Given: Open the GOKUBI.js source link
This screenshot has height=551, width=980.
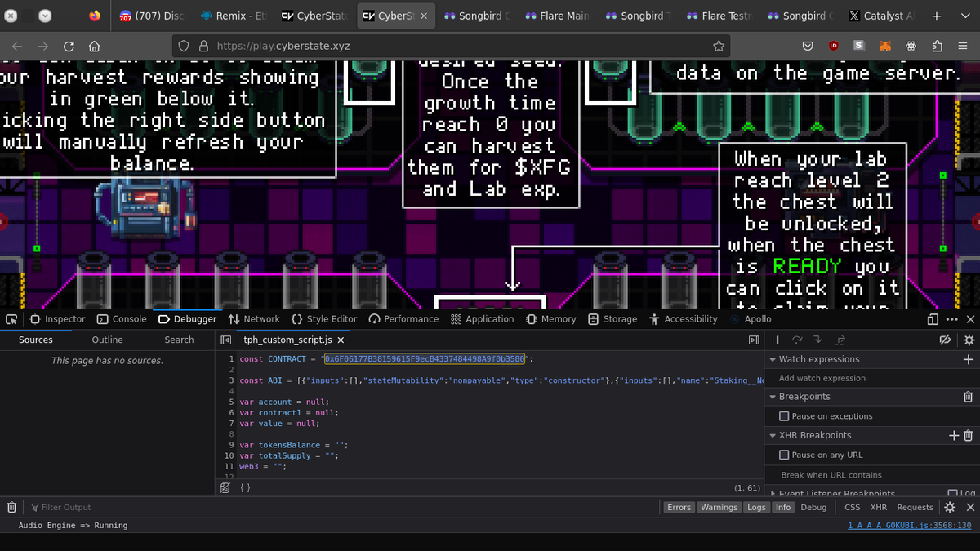Looking at the screenshot, I should tap(909, 526).
